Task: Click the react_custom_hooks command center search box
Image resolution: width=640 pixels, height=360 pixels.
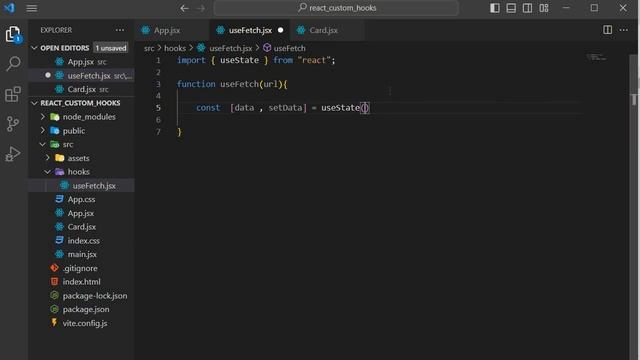Action: click(x=336, y=8)
